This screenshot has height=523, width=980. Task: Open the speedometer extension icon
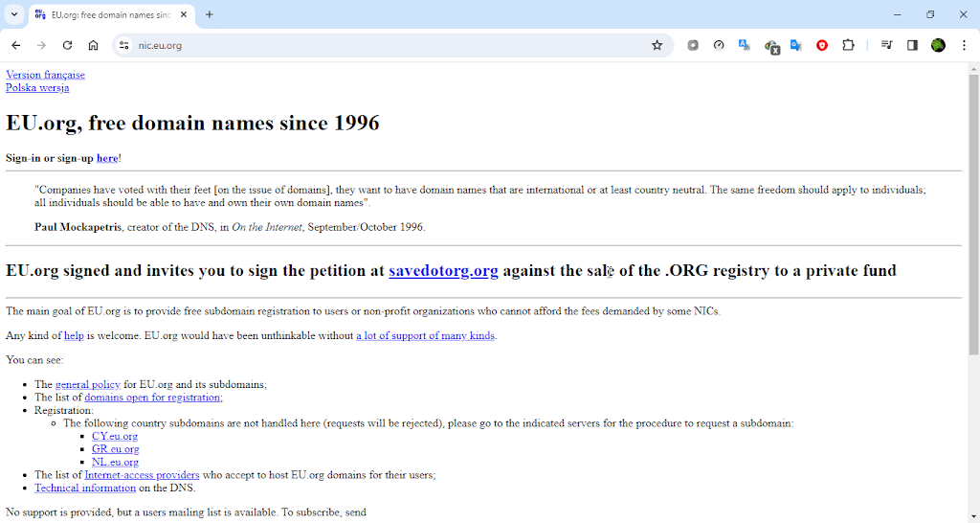click(x=719, y=45)
